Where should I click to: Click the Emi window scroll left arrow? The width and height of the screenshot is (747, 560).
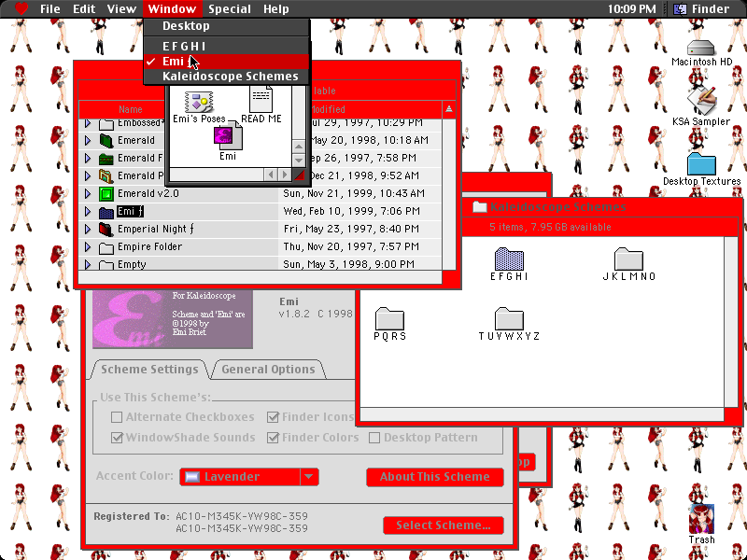tap(271, 175)
